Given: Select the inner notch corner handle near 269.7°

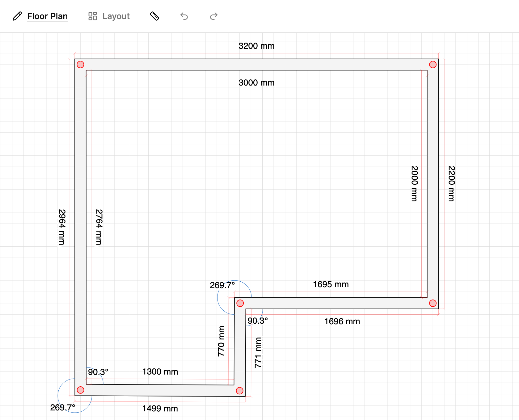Looking at the screenshot, I should (240, 303).
